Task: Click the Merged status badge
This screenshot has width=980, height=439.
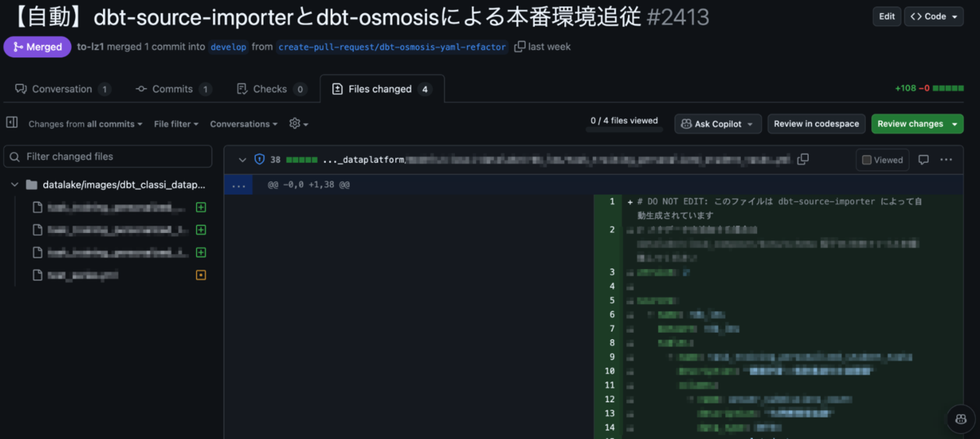Action: coord(38,47)
